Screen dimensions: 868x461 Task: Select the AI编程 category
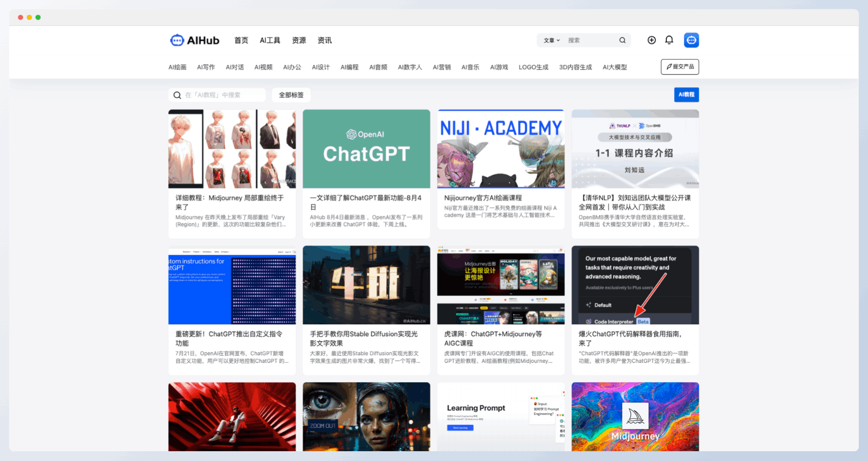pos(349,67)
